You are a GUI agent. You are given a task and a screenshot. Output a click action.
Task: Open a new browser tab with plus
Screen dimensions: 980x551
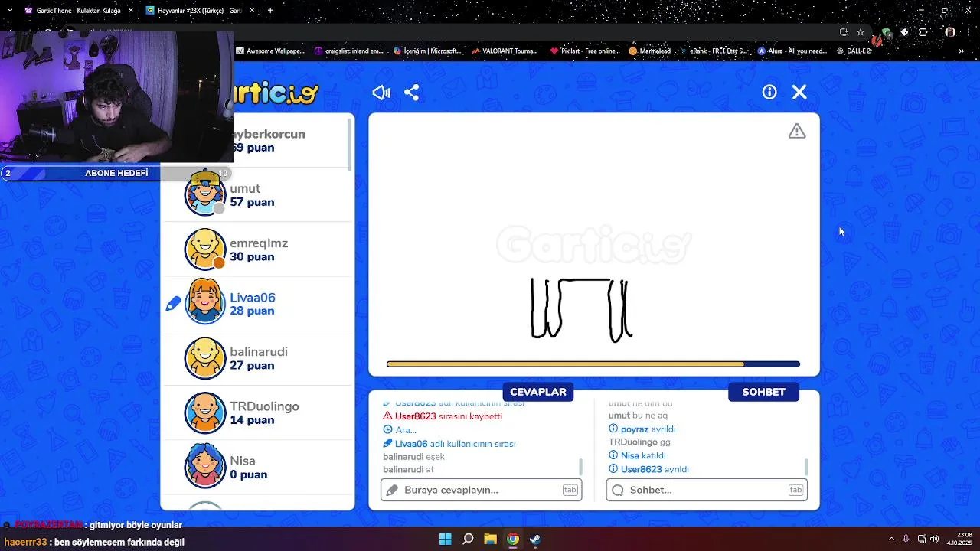point(270,11)
